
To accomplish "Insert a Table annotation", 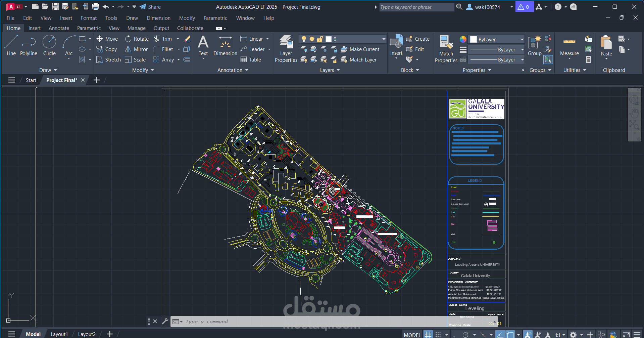I will 251,60.
